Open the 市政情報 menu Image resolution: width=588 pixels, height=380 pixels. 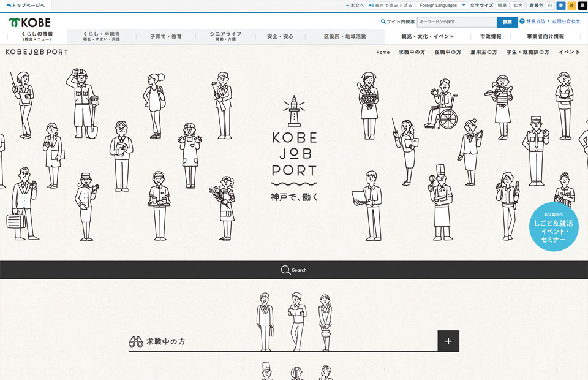(491, 36)
